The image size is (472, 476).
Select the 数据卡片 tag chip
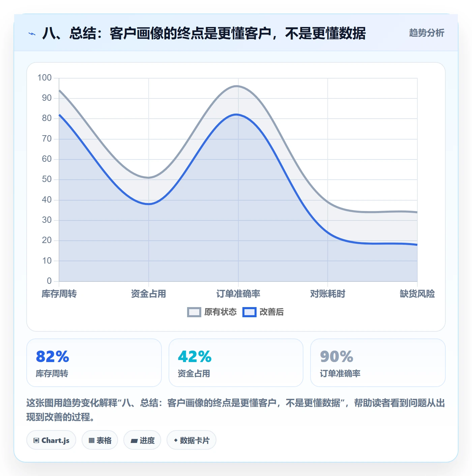click(191, 440)
